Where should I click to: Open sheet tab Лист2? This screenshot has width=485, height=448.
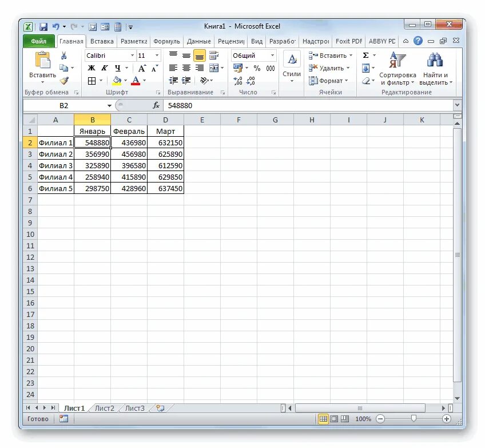104,409
